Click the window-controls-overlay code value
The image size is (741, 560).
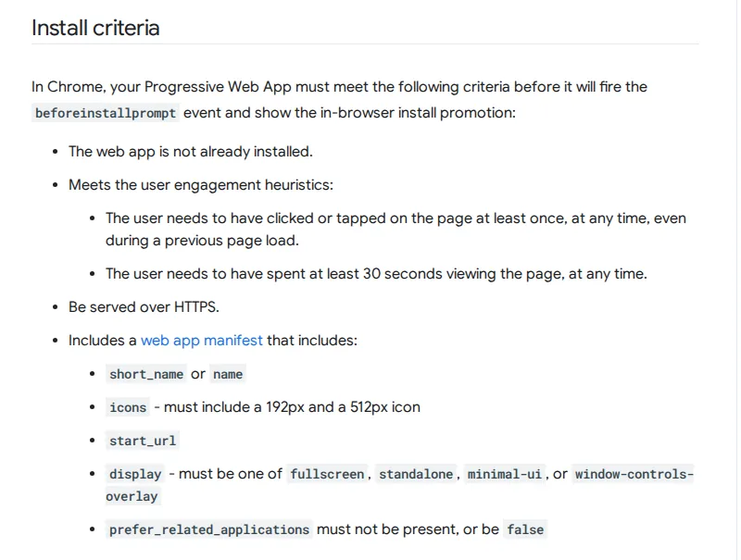click(x=634, y=474)
